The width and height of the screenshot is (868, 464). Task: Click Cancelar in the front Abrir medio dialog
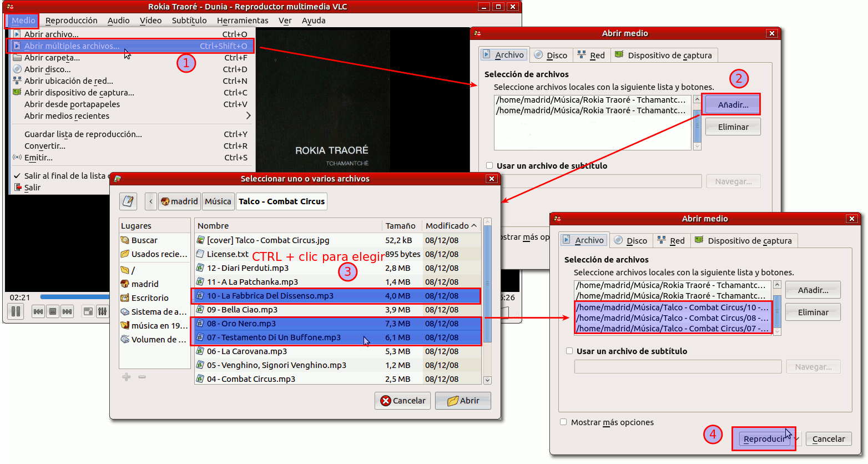[x=828, y=439]
